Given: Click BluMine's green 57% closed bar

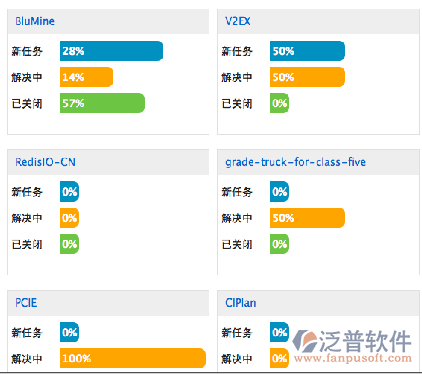Looking at the screenshot, I should tap(102, 103).
